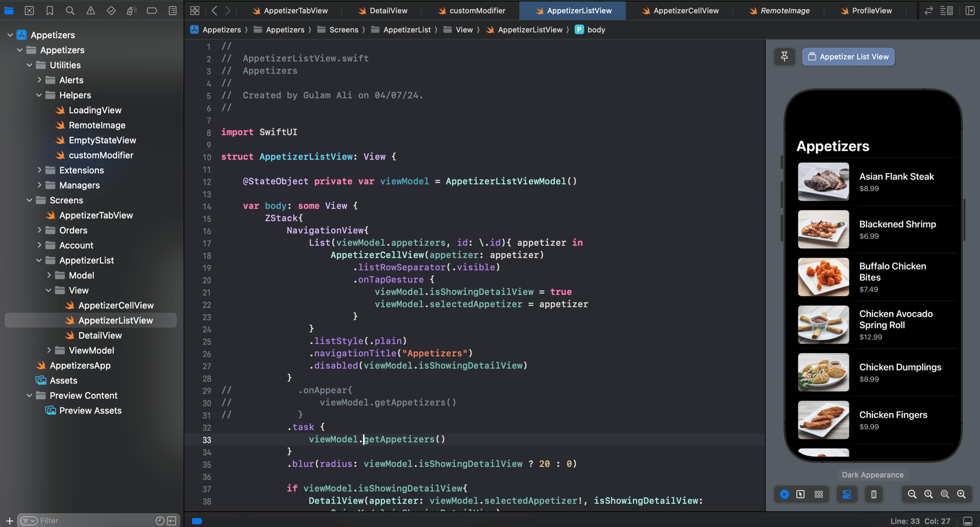The image size is (980, 527).
Task: Zoom out the preview canvas
Action: click(x=912, y=494)
